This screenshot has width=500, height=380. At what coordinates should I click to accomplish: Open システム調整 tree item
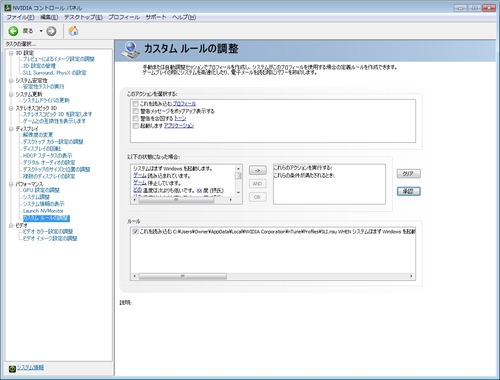coord(36,197)
